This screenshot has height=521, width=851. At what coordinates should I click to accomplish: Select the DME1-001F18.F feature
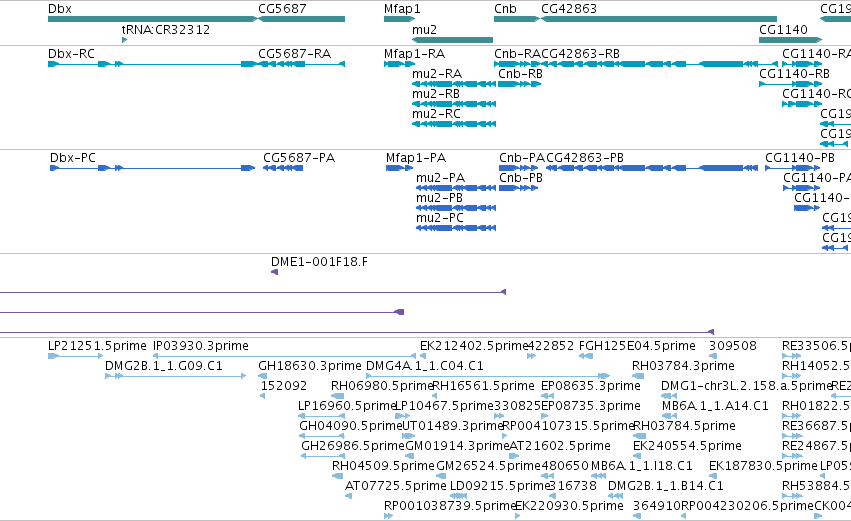coord(275,272)
